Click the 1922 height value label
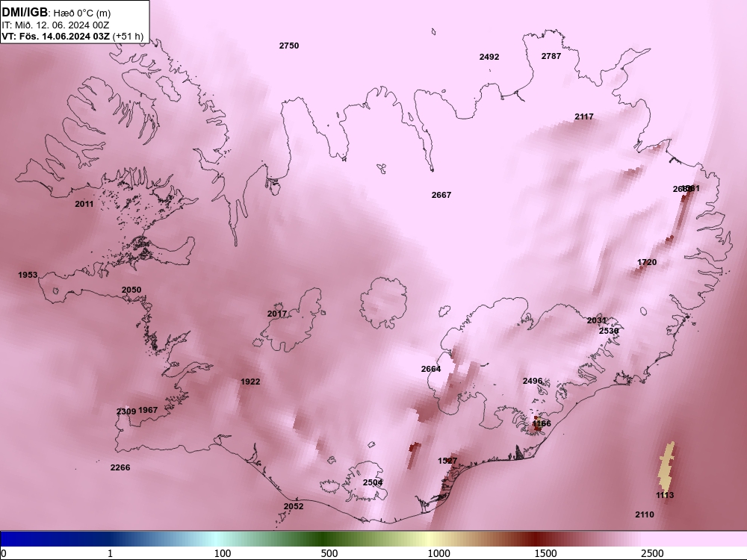This screenshot has height=560, width=747. (250, 382)
